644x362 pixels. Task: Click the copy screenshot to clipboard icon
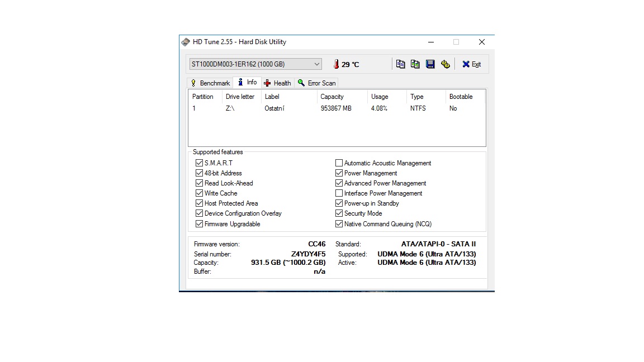tap(415, 64)
